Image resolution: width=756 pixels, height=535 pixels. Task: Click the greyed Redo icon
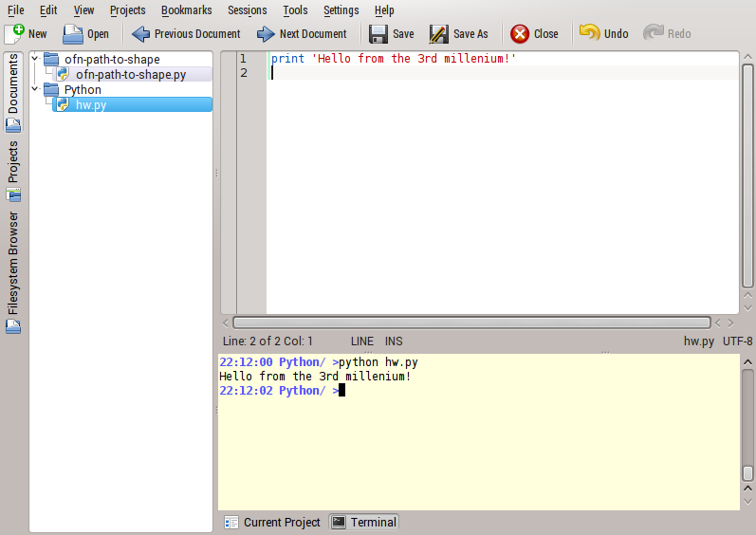654,33
